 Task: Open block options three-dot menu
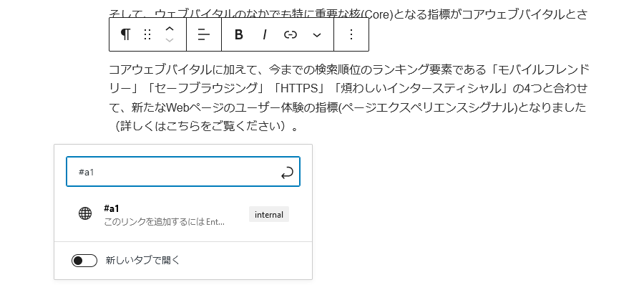tap(351, 34)
